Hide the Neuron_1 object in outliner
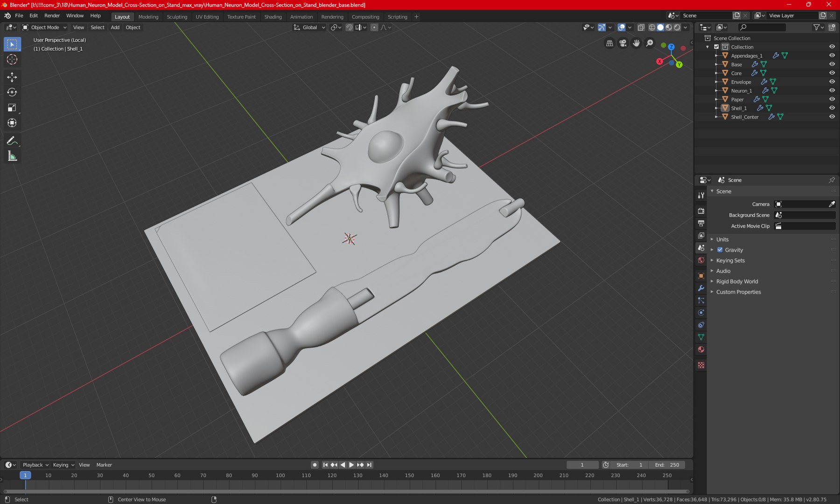Screen dimensions: 840x504 (832, 91)
